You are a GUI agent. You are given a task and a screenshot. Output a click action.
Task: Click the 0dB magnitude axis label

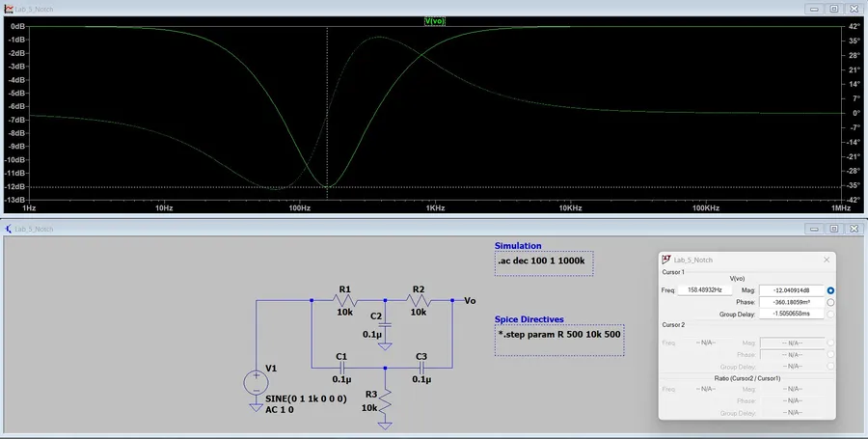click(x=17, y=26)
